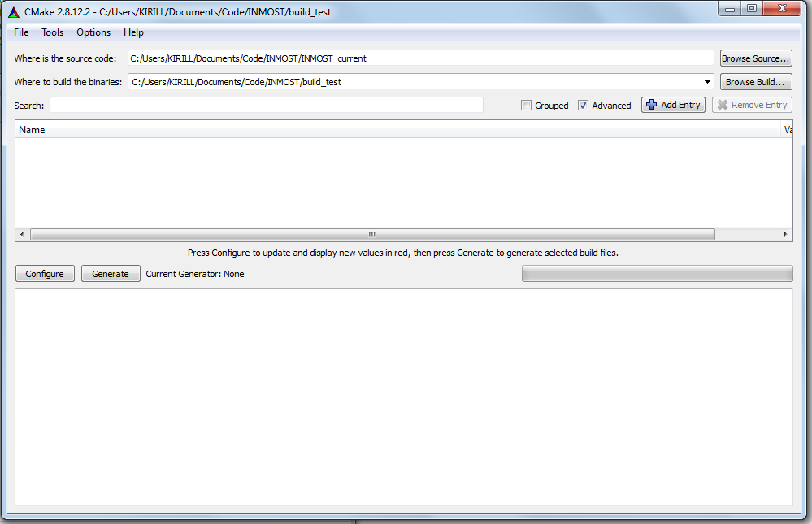Click 'Current Generator: None' text

coord(195,274)
